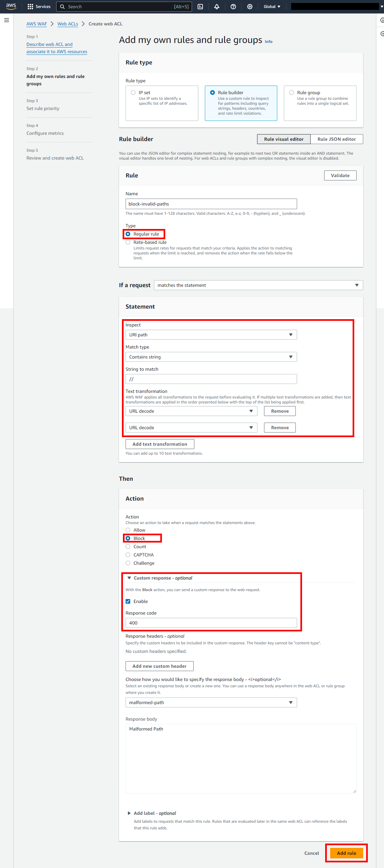Select the Count action radio button

[x=128, y=547]
